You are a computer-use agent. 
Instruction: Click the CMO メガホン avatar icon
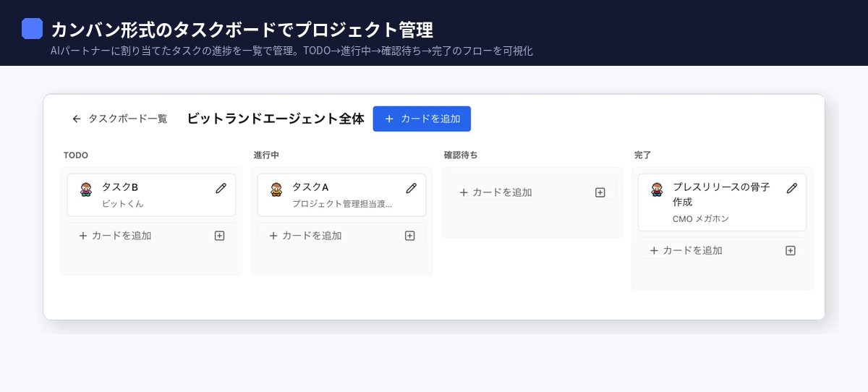tap(657, 189)
